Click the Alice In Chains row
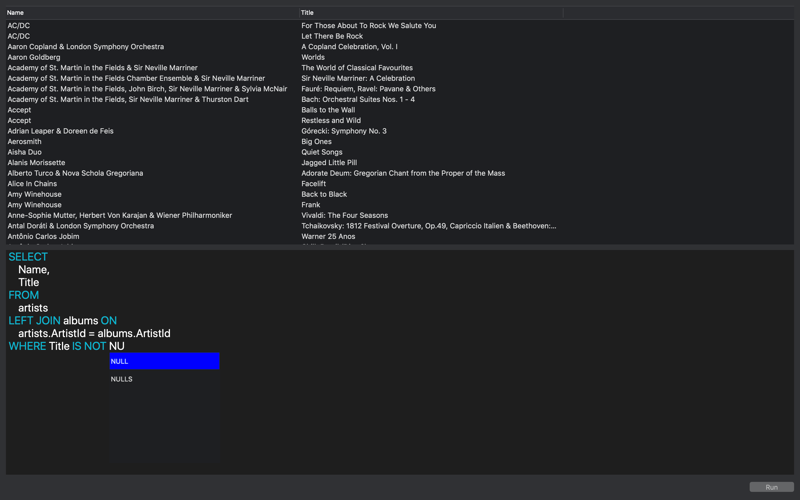 pos(32,184)
